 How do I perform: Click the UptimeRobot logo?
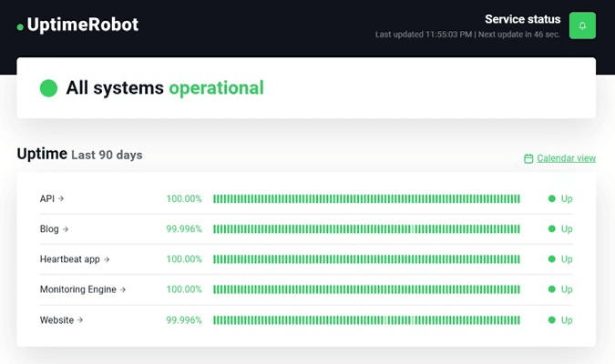coord(77,25)
